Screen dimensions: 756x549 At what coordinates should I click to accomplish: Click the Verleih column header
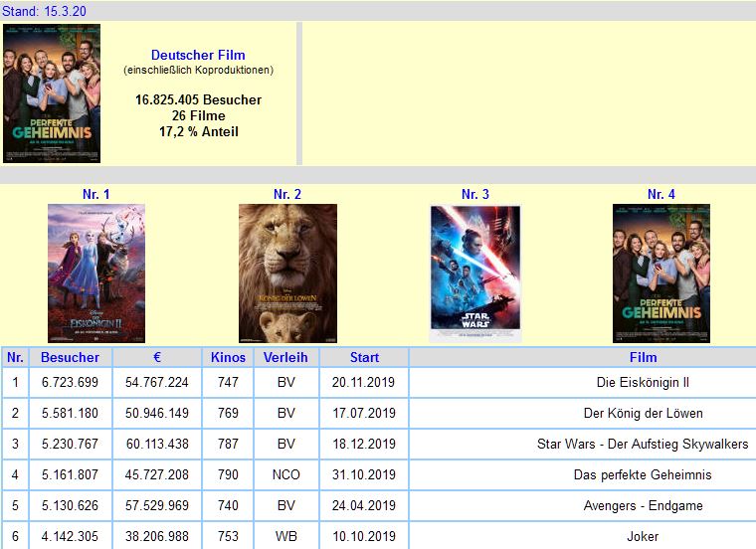click(285, 357)
